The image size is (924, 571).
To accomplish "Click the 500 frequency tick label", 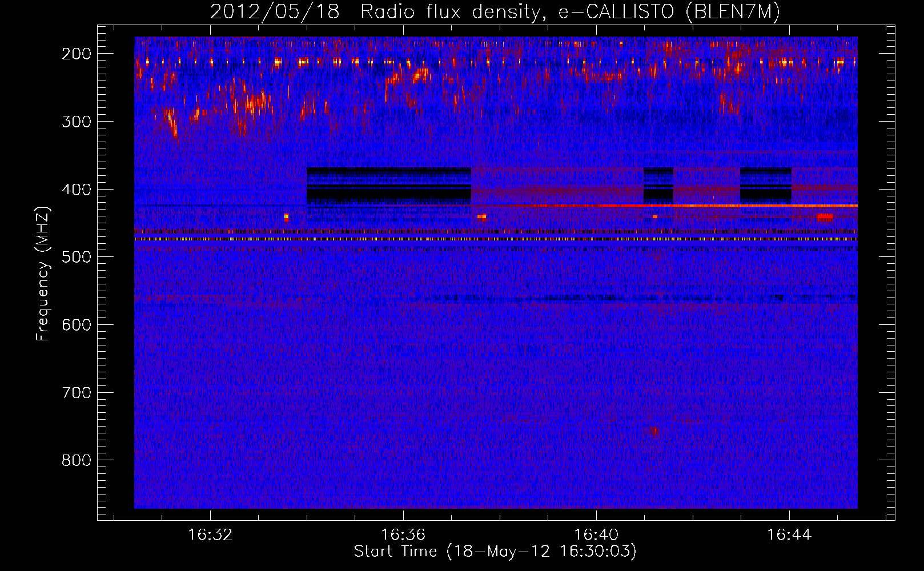I will click(x=77, y=257).
